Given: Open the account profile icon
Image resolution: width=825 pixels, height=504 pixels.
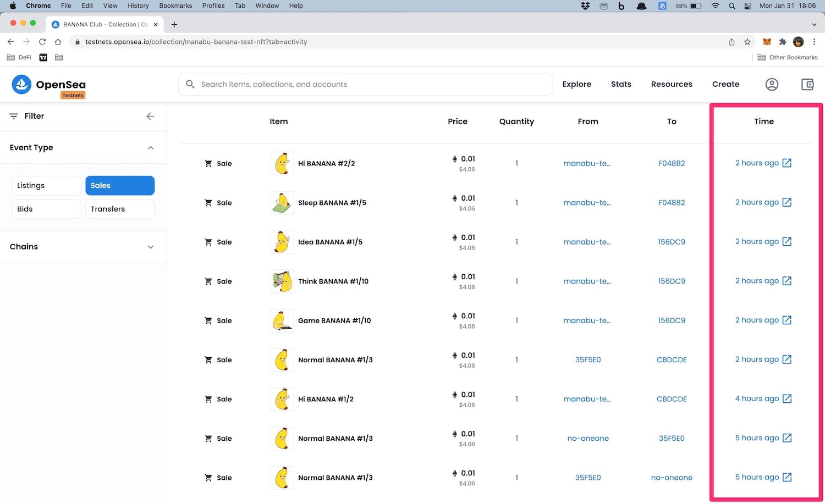Looking at the screenshot, I should [772, 84].
